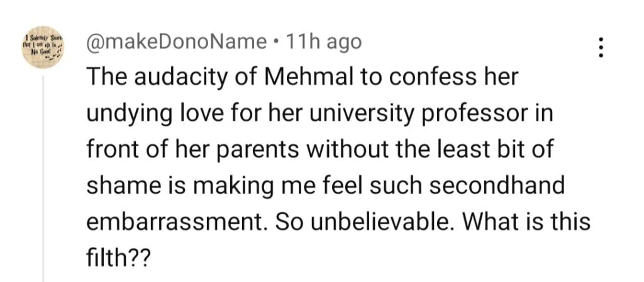Open the @makeDonoName user profile
The width and height of the screenshot is (644, 282).
pos(175,42)
